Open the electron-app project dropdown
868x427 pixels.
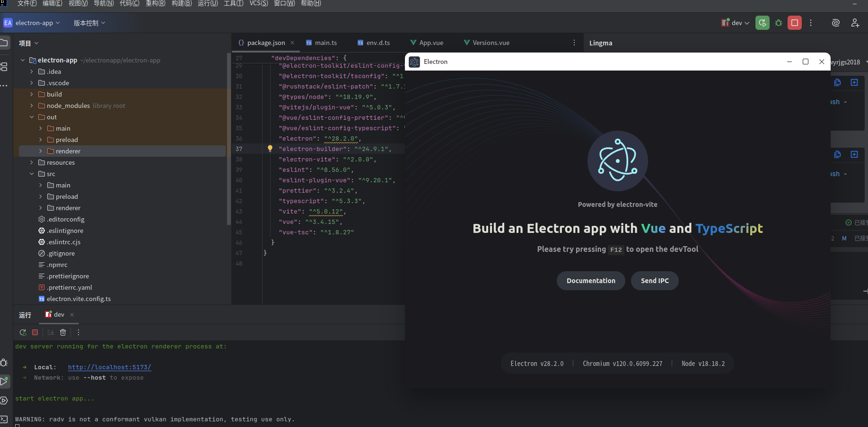pyautogui.click(x=37, y=23)
